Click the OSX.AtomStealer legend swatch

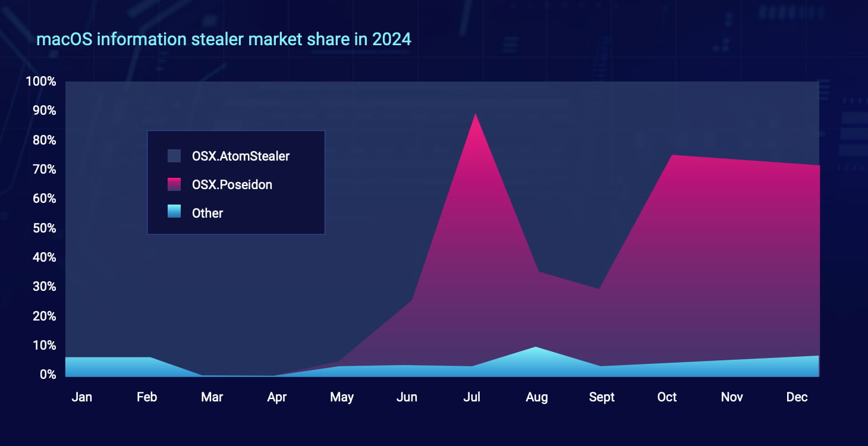click(175, 156)
